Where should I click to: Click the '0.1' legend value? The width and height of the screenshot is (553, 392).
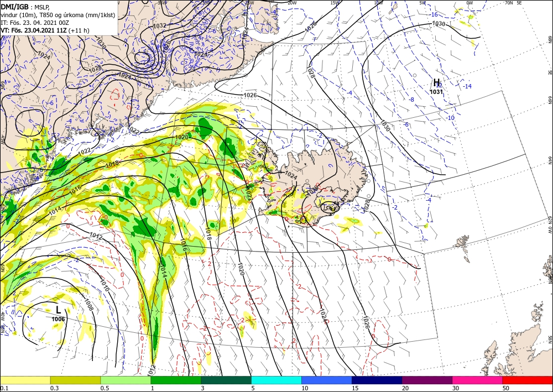pos(3,388)
